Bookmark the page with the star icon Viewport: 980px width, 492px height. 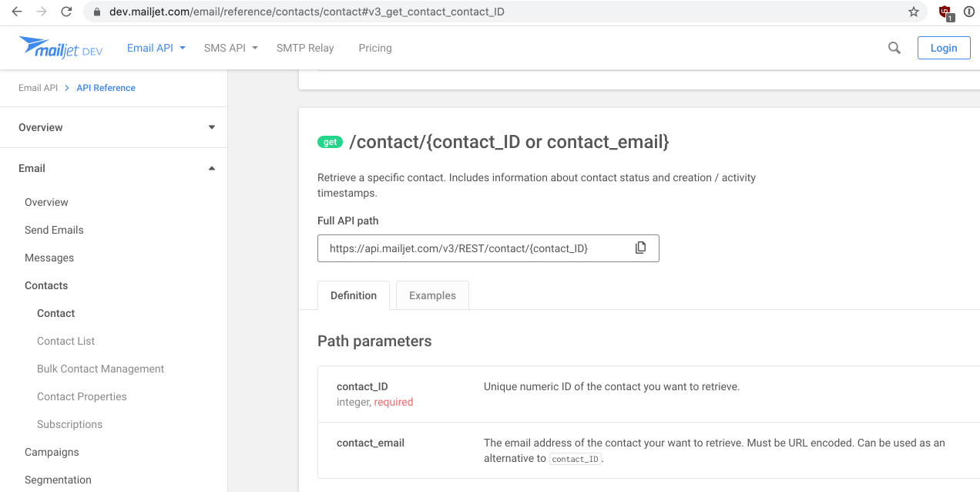[914, 12]
